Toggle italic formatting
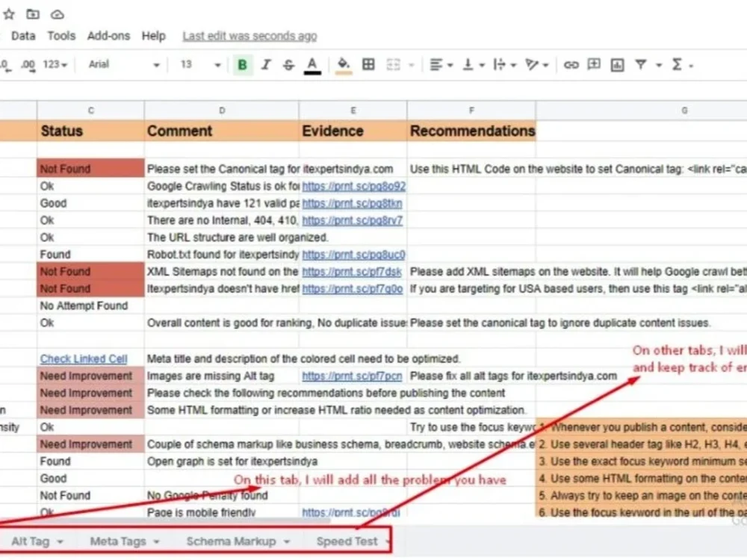The height and width of the screenshot is (560, 747). 266,65
